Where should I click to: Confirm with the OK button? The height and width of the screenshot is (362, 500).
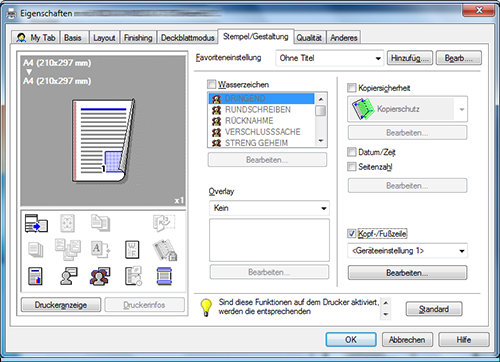pos(351,340)
